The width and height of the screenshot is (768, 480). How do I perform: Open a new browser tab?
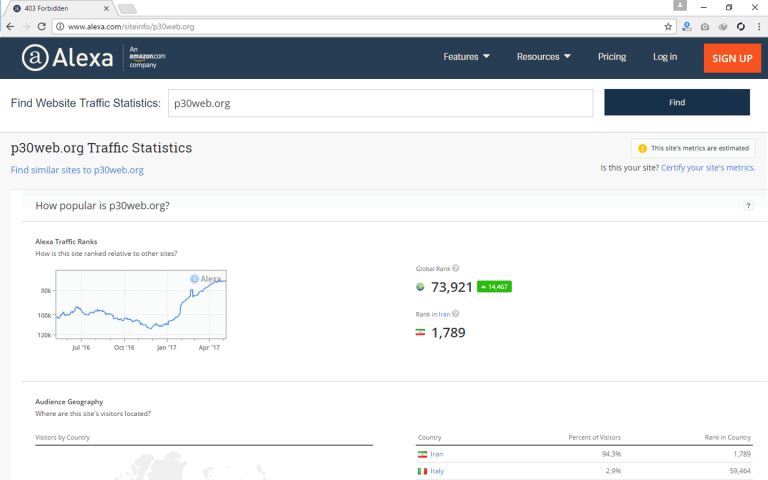click(127, 9)
